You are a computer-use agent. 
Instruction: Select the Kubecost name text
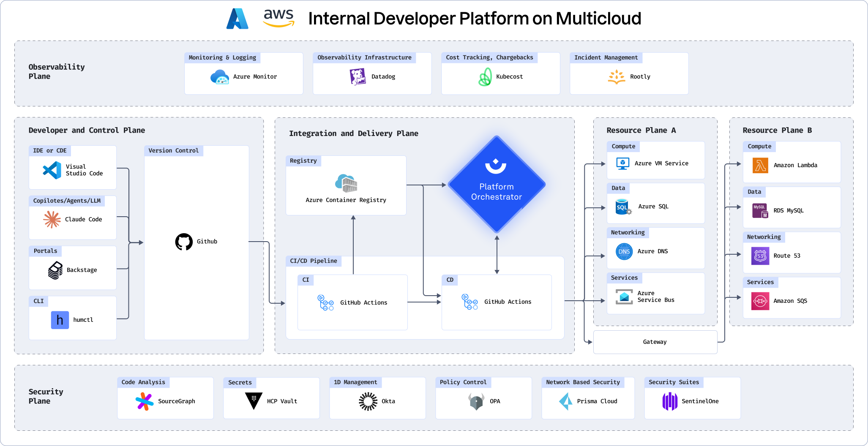point(509,77)
